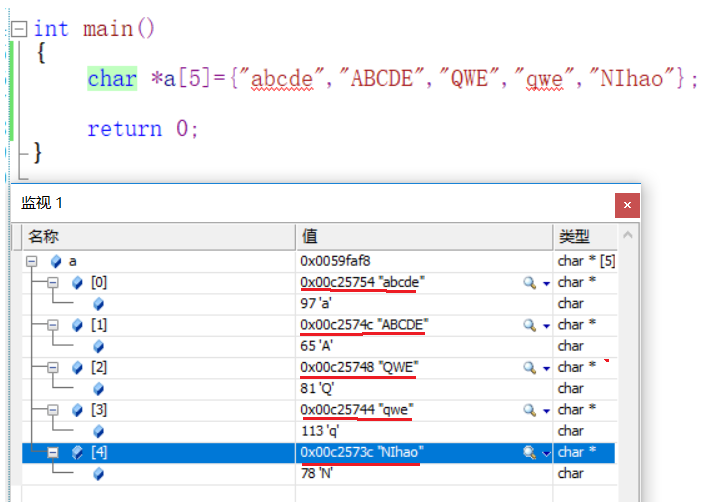The image size is (716, 502).
Task: Click the int keyword before main
Action: point(51,29)
